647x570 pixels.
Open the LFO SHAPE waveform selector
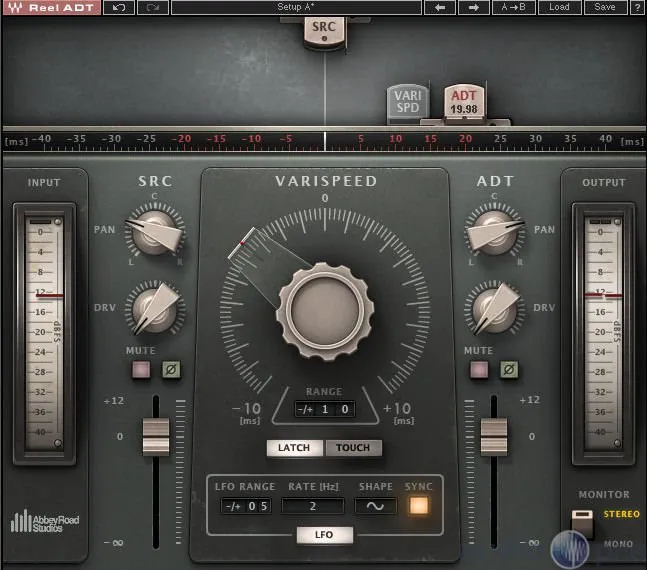[375, 506]
